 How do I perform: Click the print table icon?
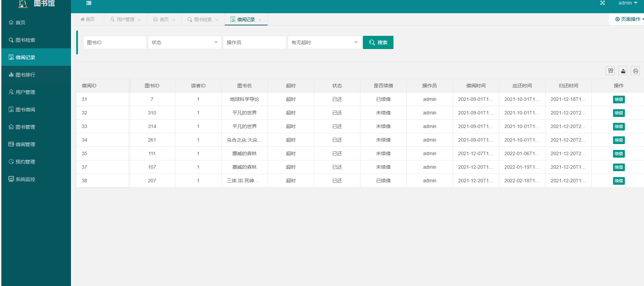click(636, 71)
